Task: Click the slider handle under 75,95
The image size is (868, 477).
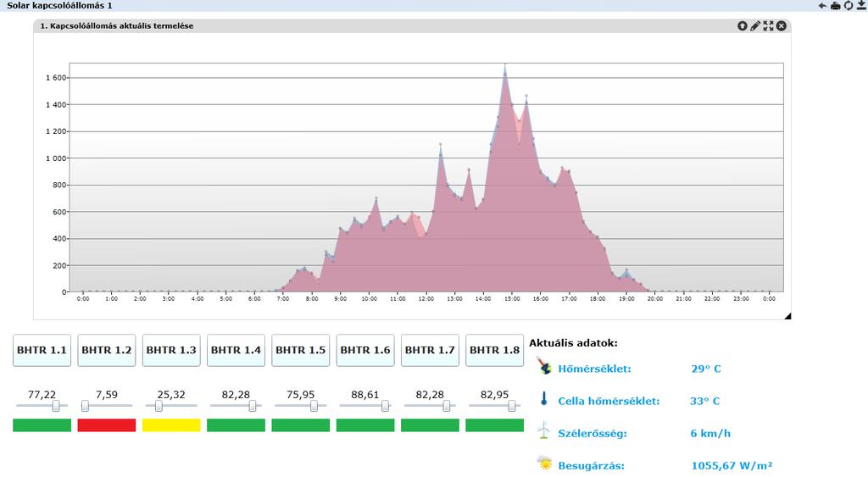Action: 314,406
